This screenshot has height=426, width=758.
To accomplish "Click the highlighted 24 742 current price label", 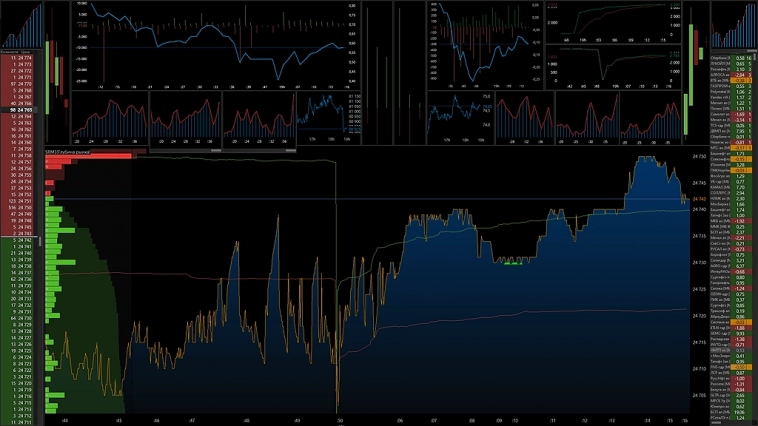I will point(699,200).
